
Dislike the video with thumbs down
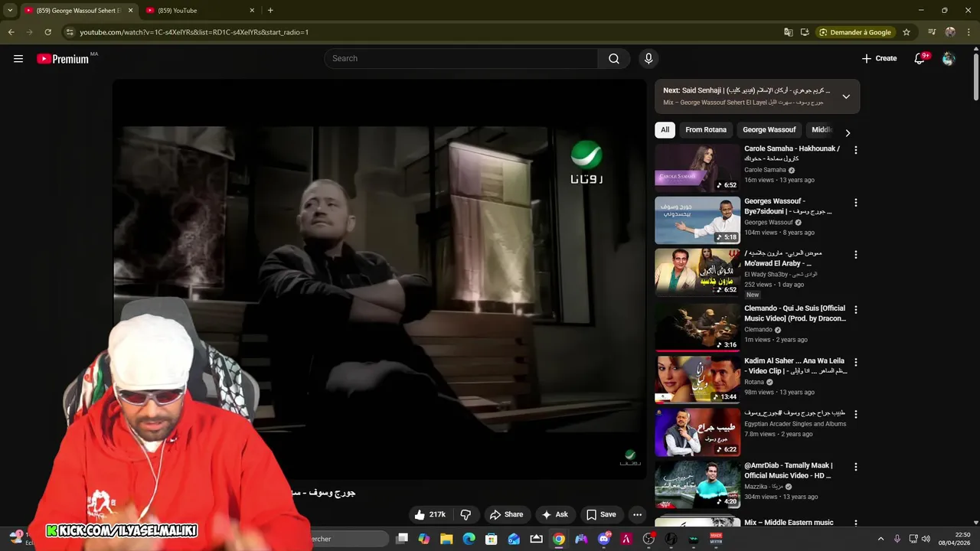465,514
